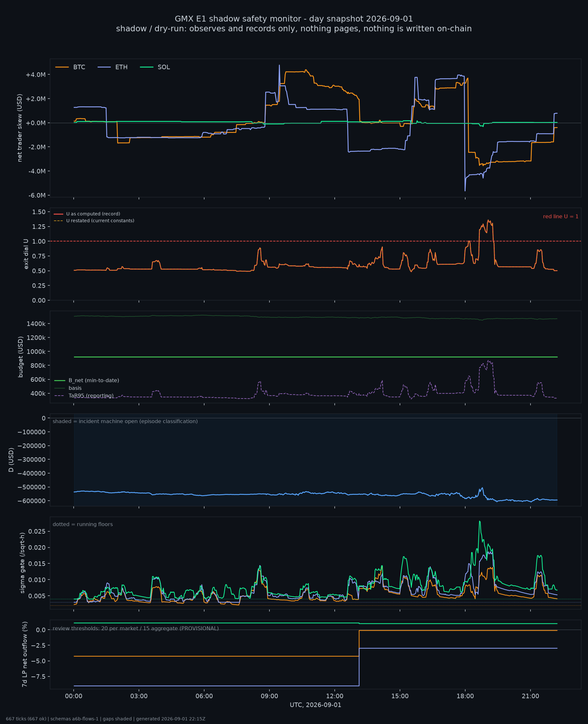
Task: Select the 'shadow / dry-run' subtitle line
Action: coord(294,28)
